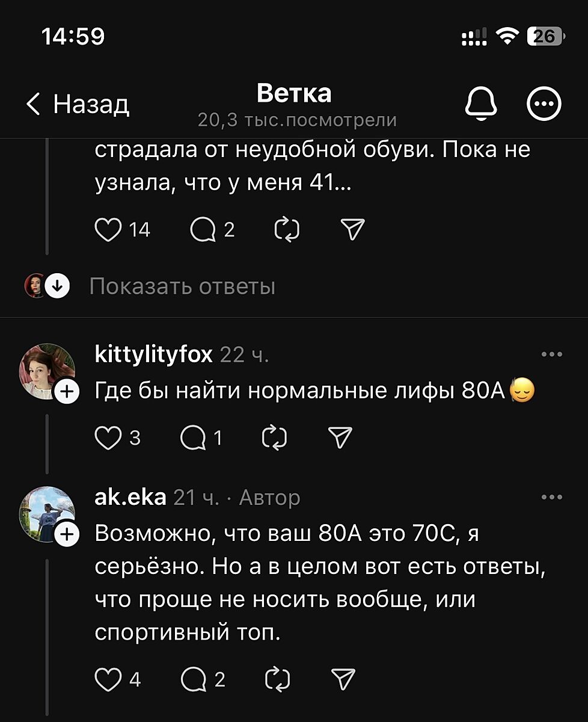Image resolution: width=588 pixels, height=722 pixels.
Task: Tap the notification bell icon
Action: (x=481, y=105)
